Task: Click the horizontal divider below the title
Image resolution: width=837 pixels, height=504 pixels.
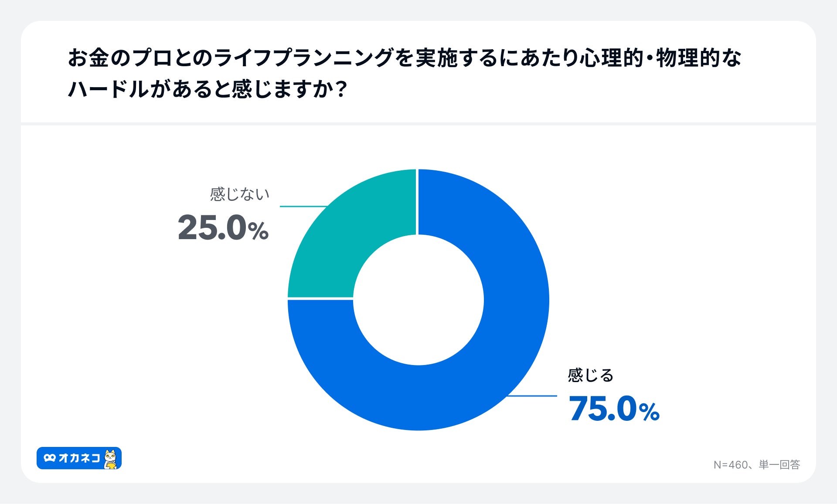Action: 418,124
